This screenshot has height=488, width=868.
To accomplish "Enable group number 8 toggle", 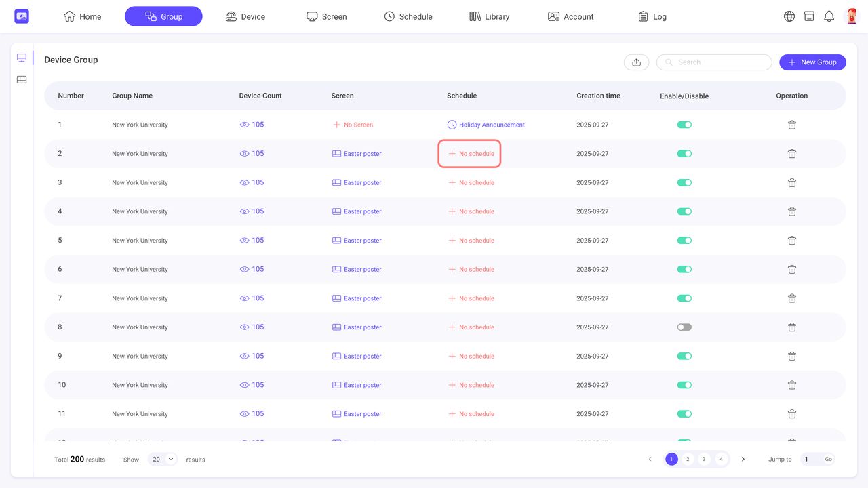I will coord(684,327).
